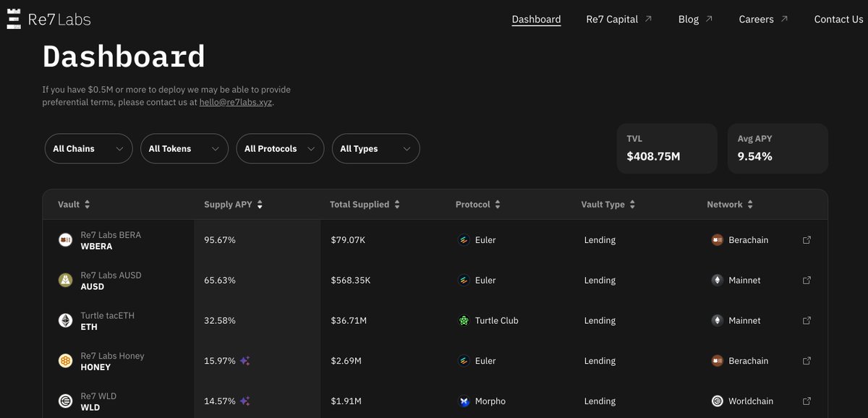The image size is (868, 418).
Task: Click the Worldchain network name
Action: 751,401
